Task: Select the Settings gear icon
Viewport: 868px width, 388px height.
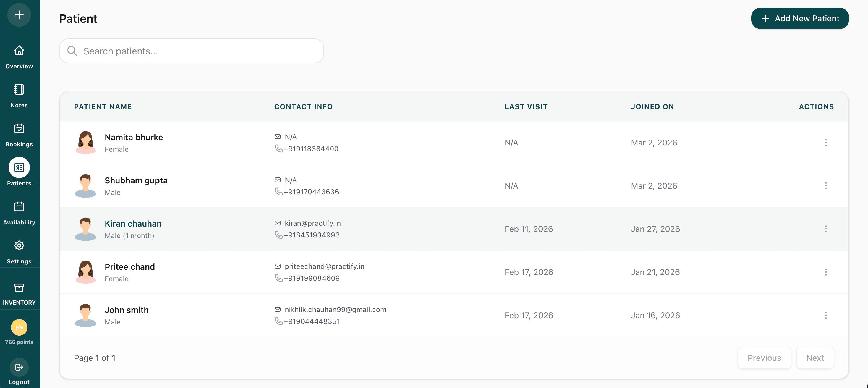Action: coord(19,245)
